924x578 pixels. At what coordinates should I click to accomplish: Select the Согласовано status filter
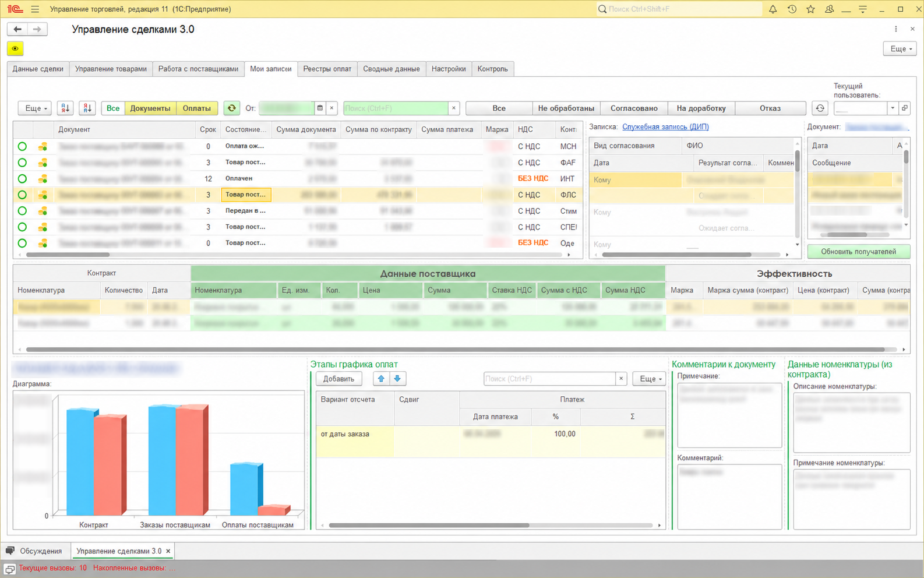point(634,108)
